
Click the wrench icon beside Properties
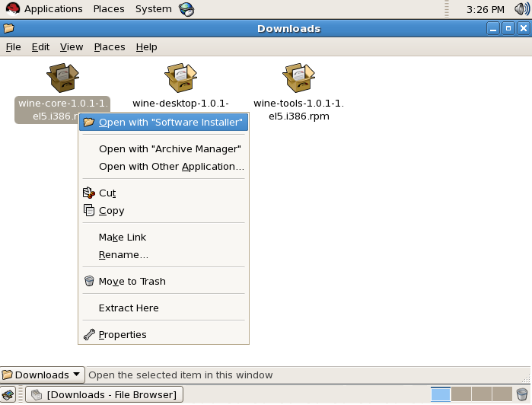[89, 334]
